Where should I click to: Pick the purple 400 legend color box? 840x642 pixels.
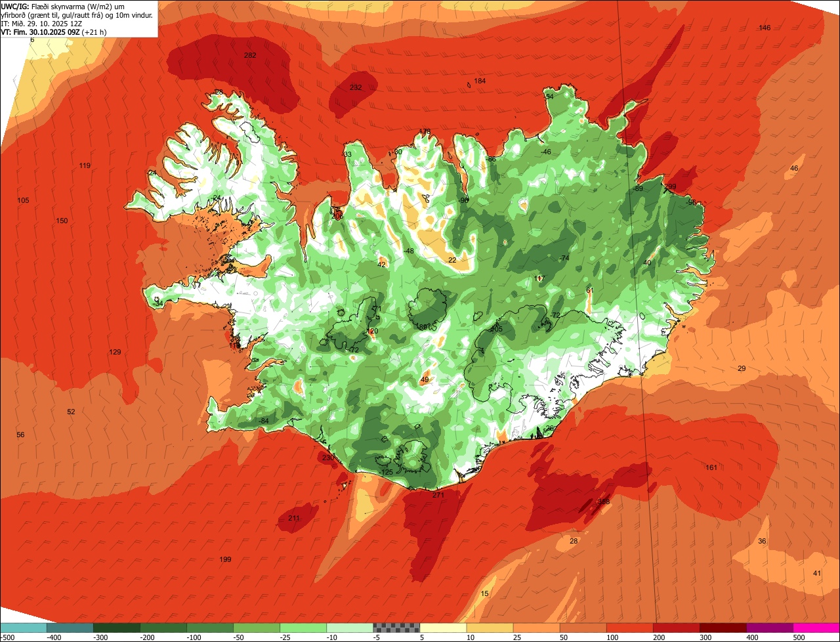point(770,628)
